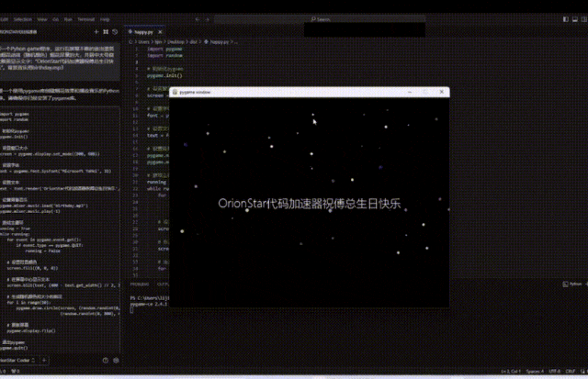588x379 pixels.
Task: Open the Help menu
Action: pyautogui.click(x=105, y=19)
